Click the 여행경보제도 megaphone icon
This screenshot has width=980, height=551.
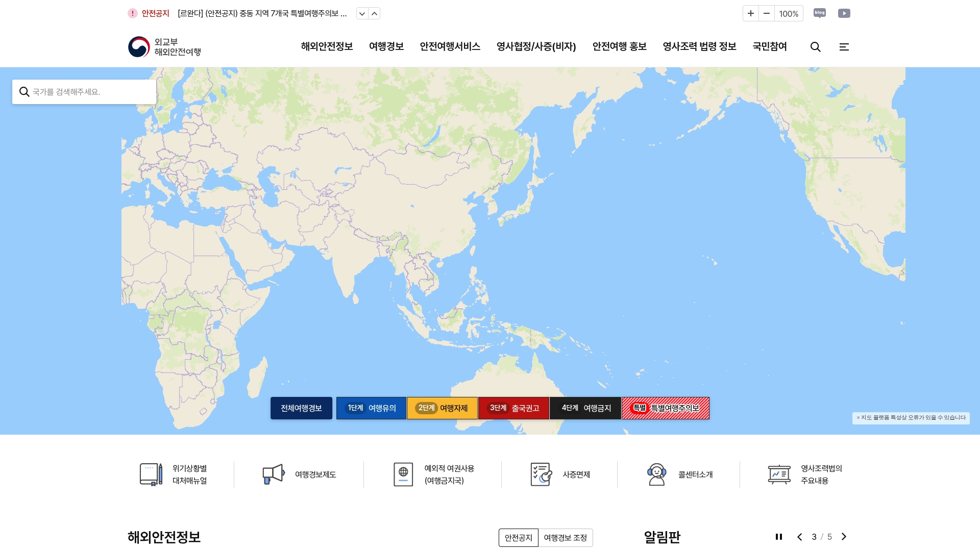click(x=274, y=474)
